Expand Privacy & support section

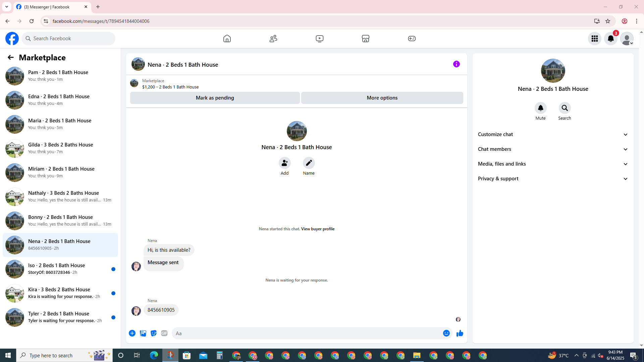553,179
